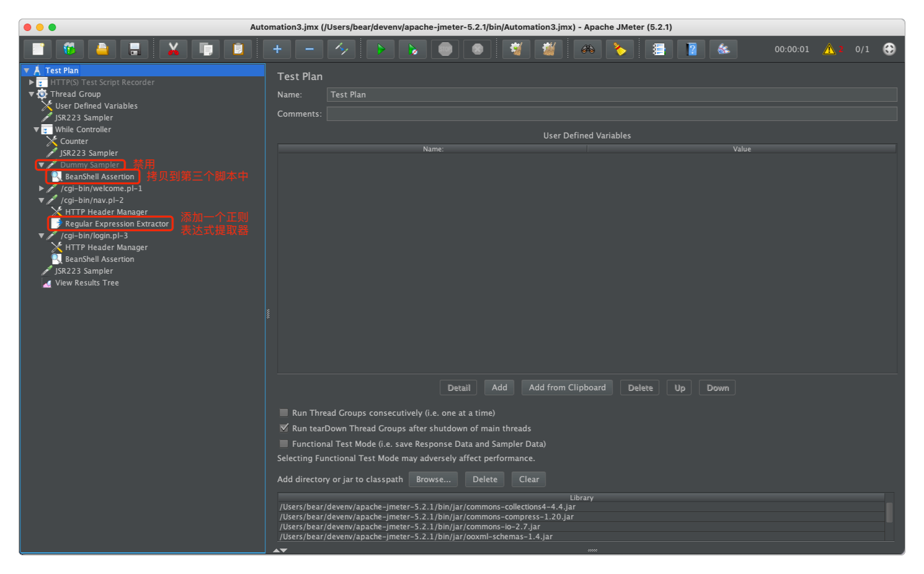Click Delete next to Browse
Viewport: 924px width, 574px height.
click(485, 479)
